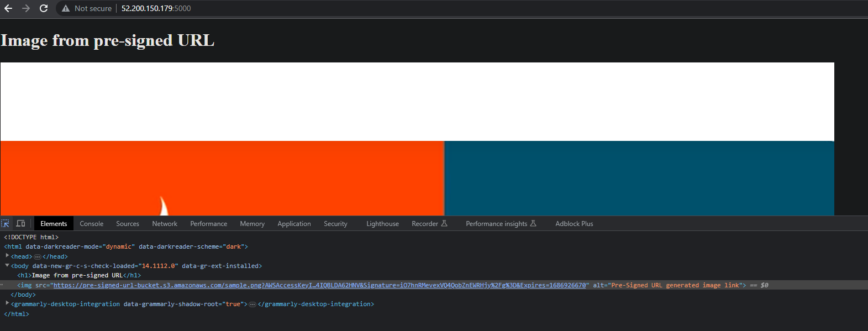Go forward in browser history
868x331 pixels.
point(26,8)
